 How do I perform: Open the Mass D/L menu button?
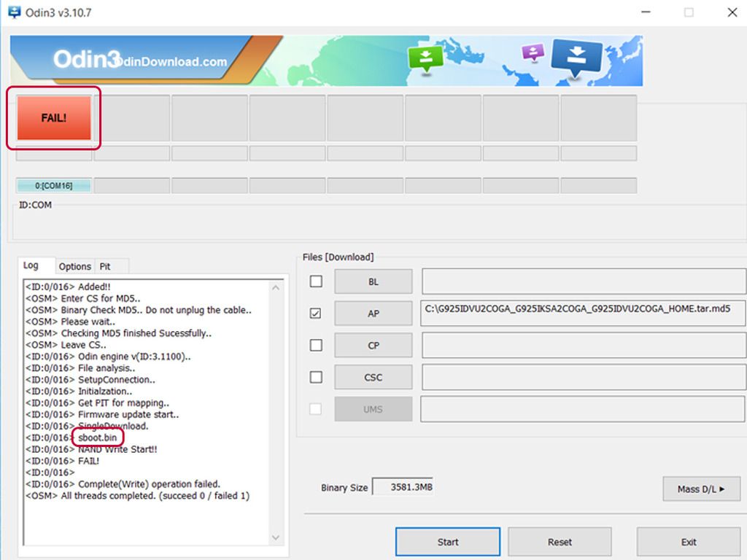pos(701,489)
